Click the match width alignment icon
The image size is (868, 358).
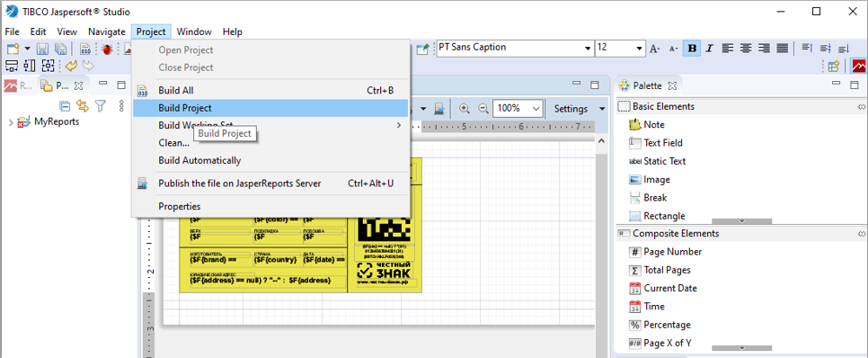pos(12,67)
